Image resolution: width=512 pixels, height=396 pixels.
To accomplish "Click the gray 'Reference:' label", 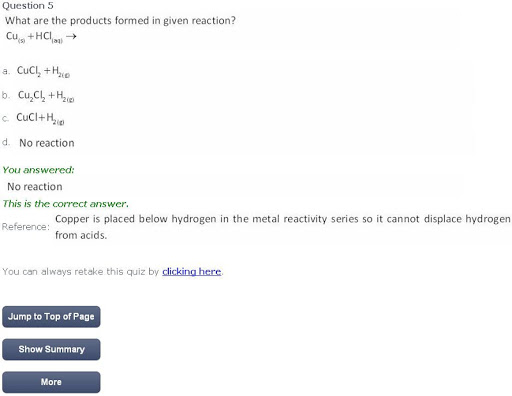I will pos(26,227).
